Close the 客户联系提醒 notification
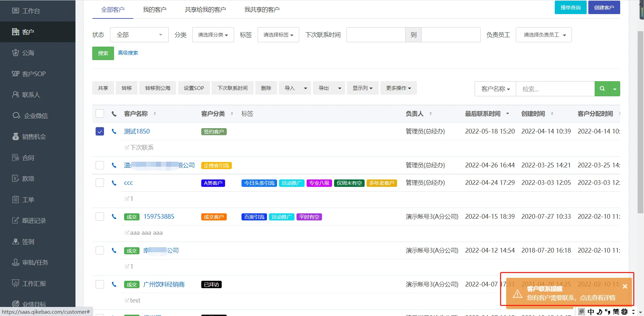 tap(625, 286)
